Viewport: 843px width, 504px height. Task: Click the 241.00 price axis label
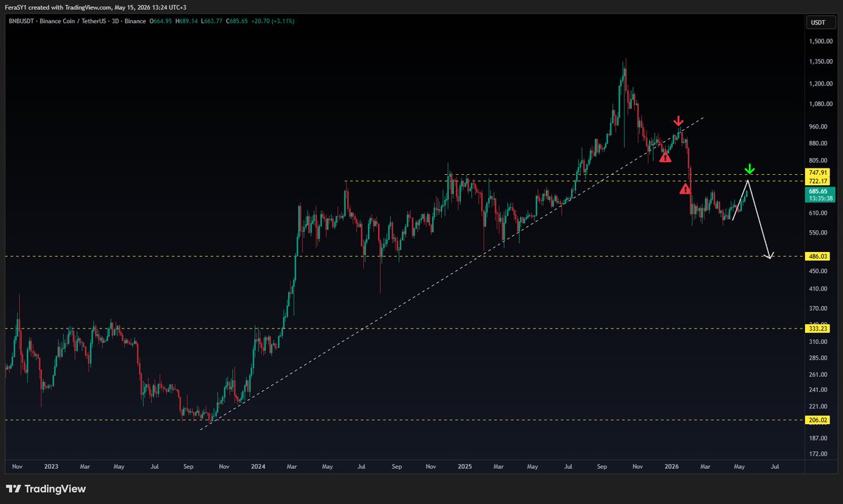coord(819,390)
